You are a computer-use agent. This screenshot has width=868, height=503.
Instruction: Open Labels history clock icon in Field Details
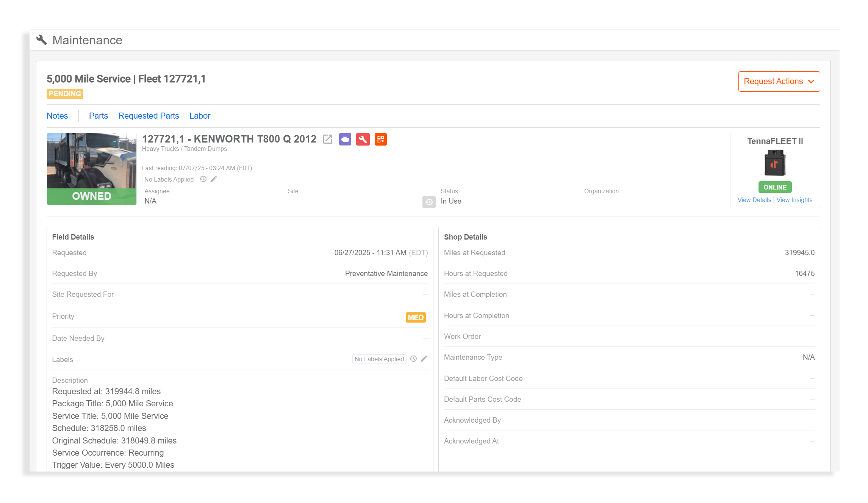click(x=413, y=358)
